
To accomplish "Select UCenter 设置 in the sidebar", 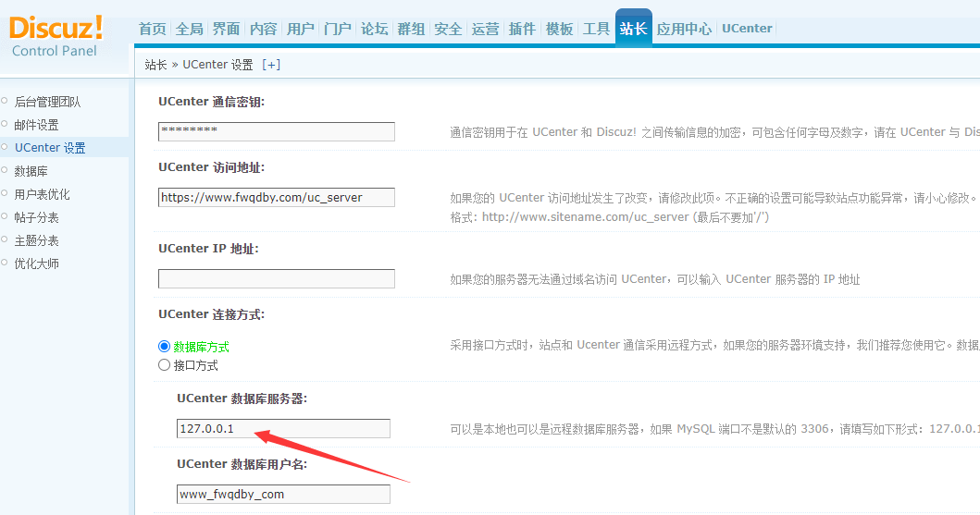I will pyautogui.click(x=50, y=148).
